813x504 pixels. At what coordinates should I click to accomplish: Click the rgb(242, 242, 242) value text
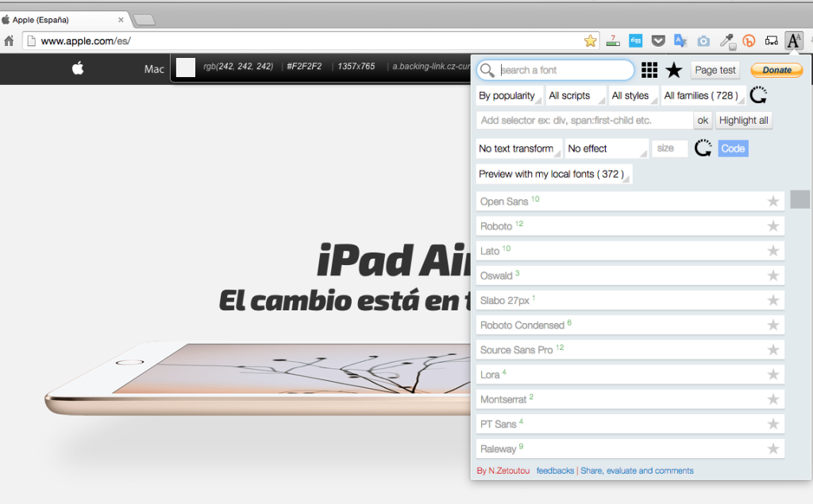[238, 67]
